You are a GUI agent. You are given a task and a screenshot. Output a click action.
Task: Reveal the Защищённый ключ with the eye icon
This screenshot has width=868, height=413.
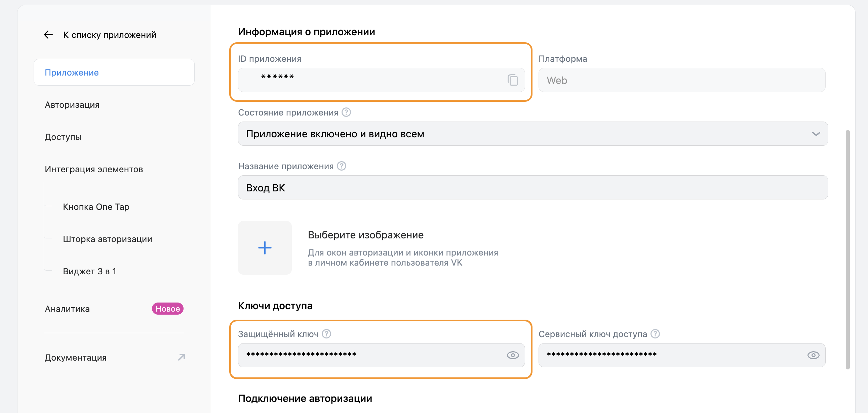click(513, 355)
